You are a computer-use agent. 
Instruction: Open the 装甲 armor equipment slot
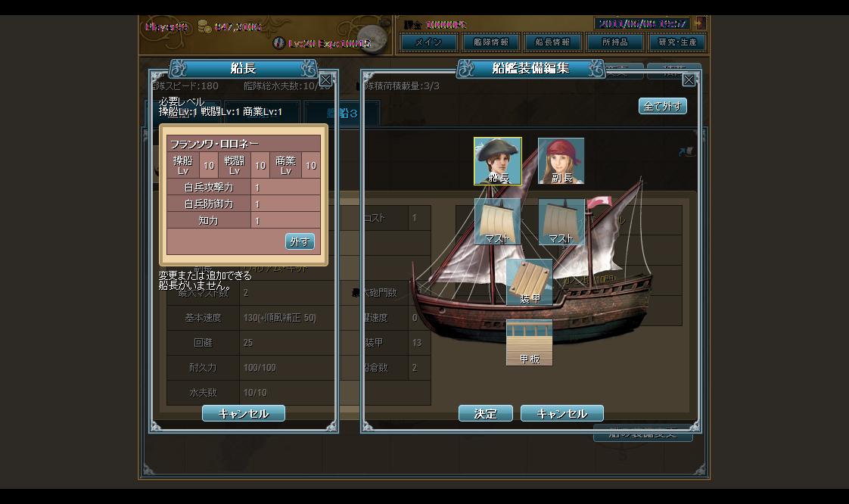529,282
